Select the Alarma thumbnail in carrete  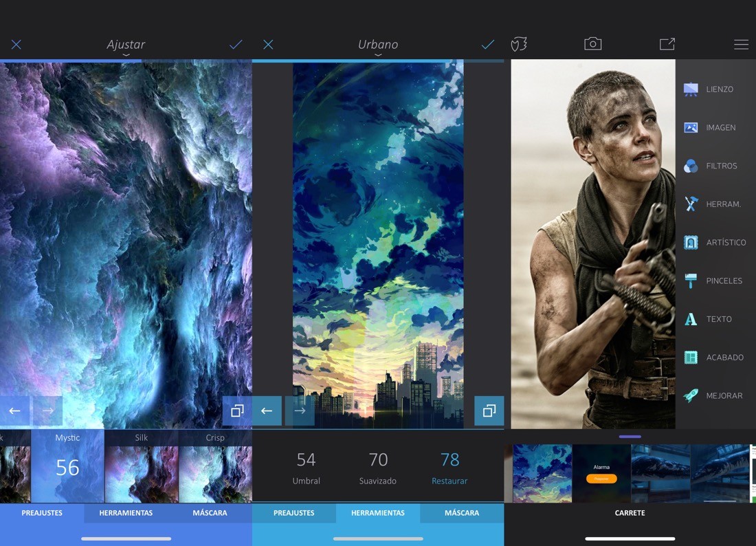click(601, 474)
